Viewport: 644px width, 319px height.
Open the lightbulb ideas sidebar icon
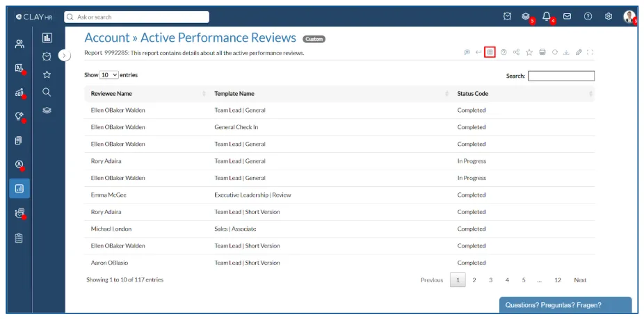click(x=19, y=116)
